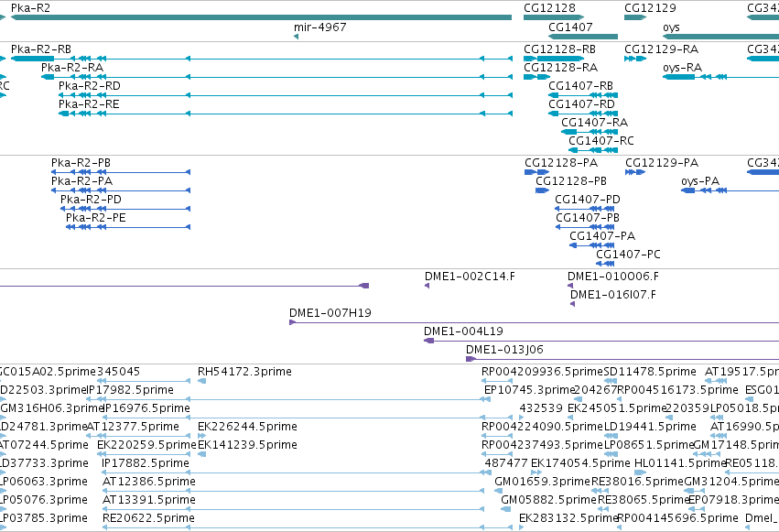Click protein CG1407-PD
779x532 pixels.
(588, 200)
